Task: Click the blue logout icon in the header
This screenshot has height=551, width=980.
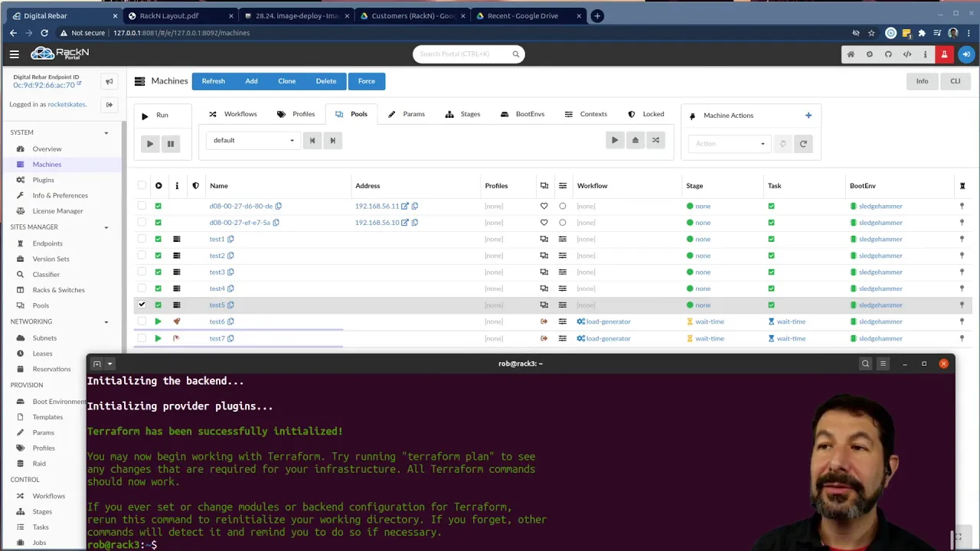Action: (x=966, y=54)
